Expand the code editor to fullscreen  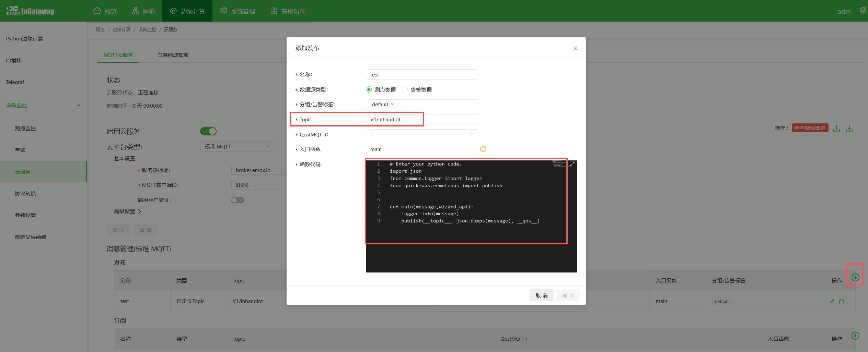(x=572, y=164)
